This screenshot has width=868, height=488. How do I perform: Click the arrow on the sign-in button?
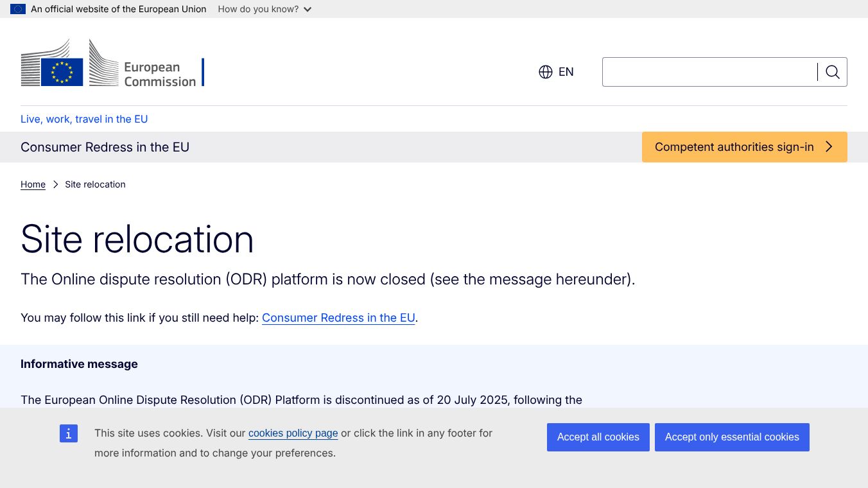829,147
